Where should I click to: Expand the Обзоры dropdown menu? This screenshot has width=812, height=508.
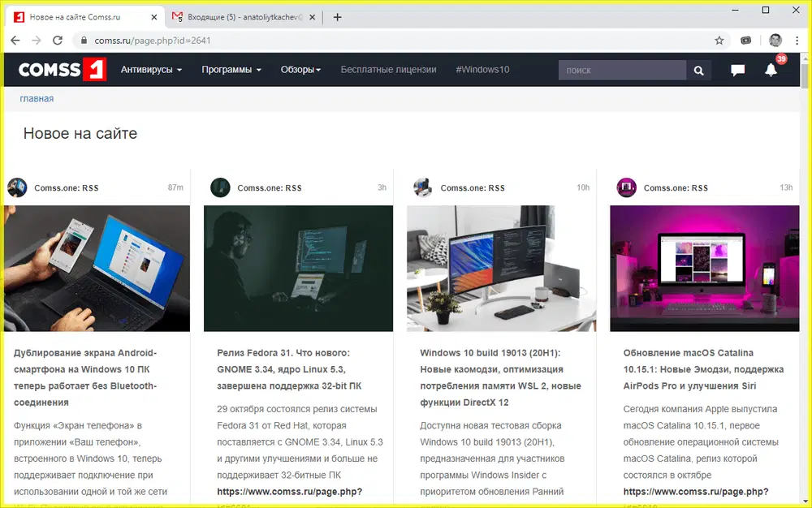300,70
